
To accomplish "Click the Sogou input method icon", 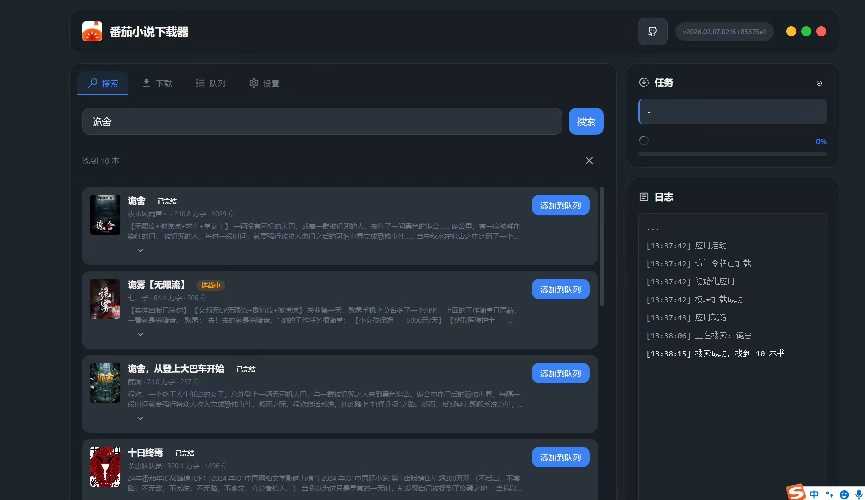I will coord(796,492).
